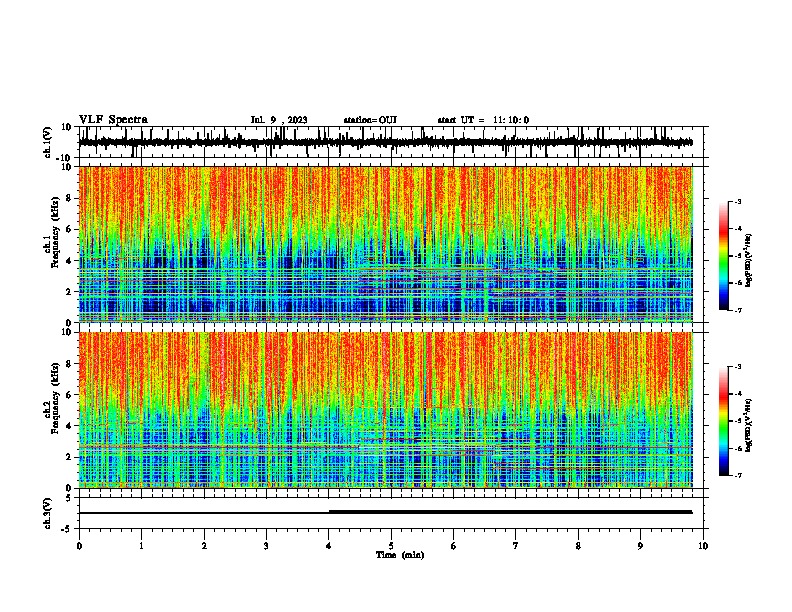
Task: Click the ch.2 color bar log PSD label
Action: point(749,425)
